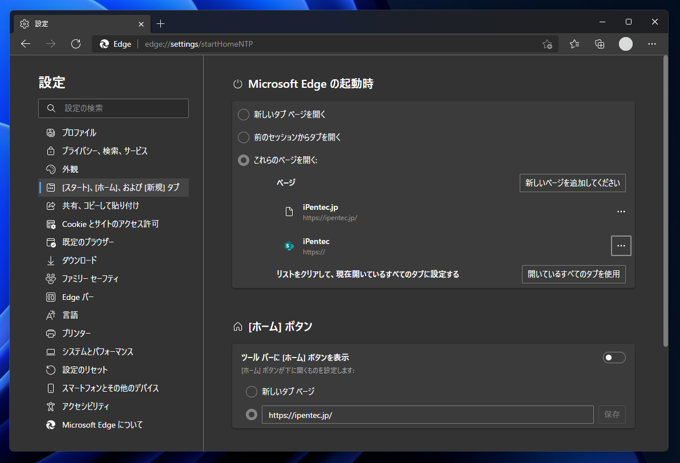Click the https://ipentec.jp/ URL under iPentec.jp

(330, 218)
